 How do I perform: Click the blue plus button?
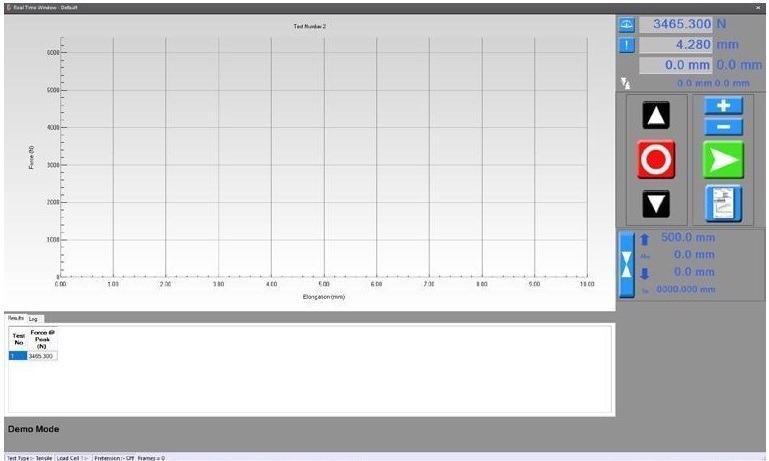[723, 105]
